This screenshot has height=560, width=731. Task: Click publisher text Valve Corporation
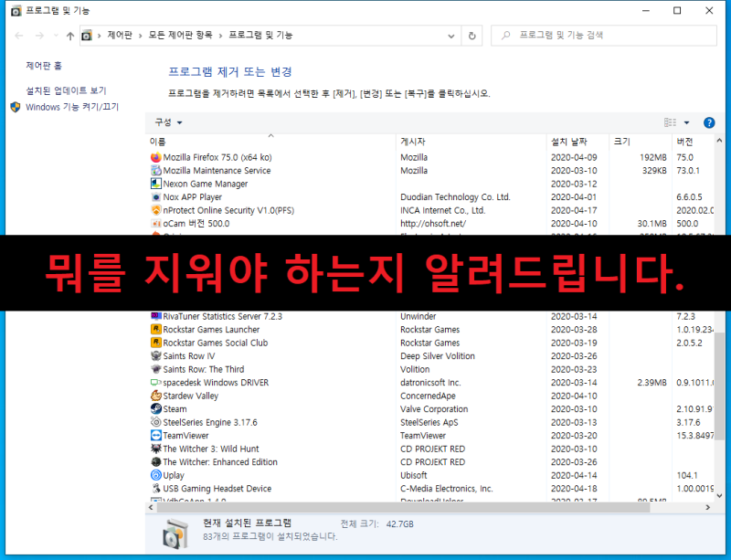(434, 409)
